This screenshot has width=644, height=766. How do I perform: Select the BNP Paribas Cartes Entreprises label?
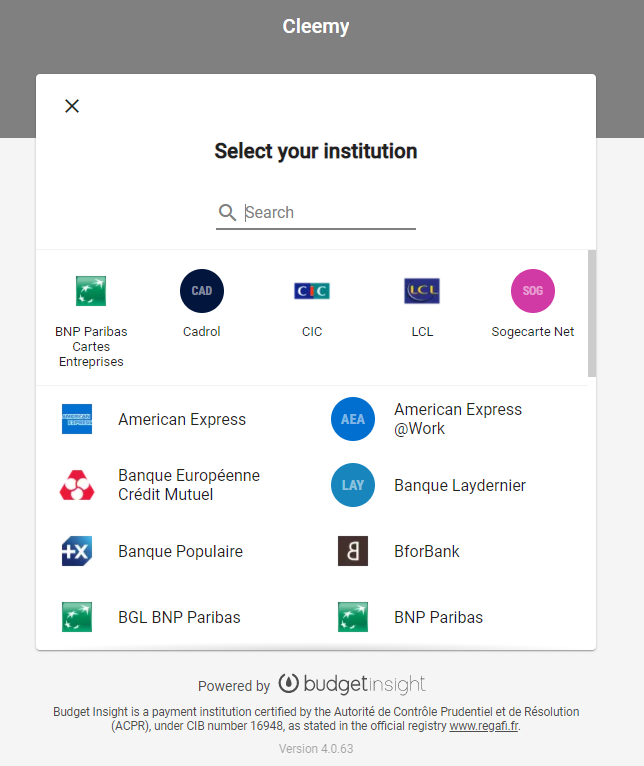(x=91, y=346)
